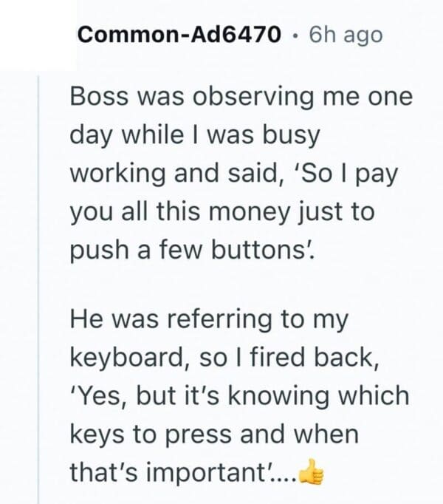Image resolution: width=443 pixels, height=504 pixels.
Task: Open the Common-Ad6470 user profile
Action: click(x=176, y=35)
